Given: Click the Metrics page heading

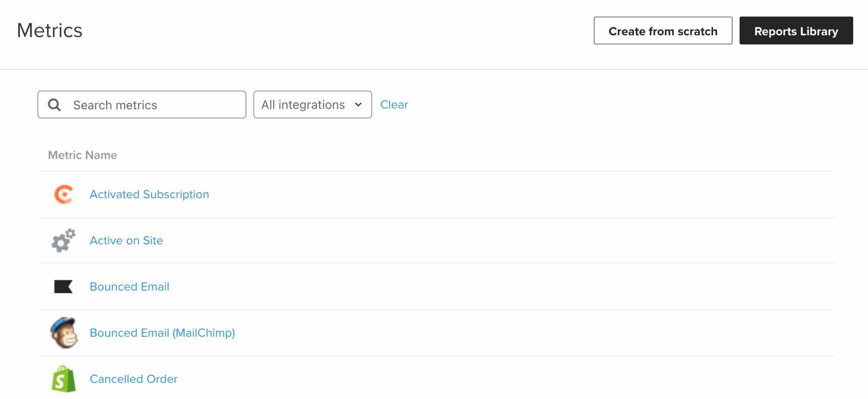Looking at the screenshot, I should tap(49, 30).
